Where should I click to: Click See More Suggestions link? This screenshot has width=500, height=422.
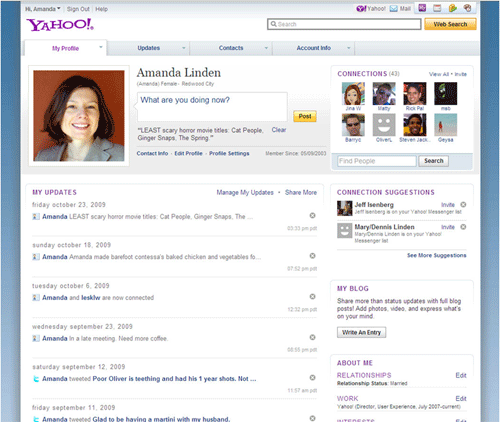[x=437, y=255]
